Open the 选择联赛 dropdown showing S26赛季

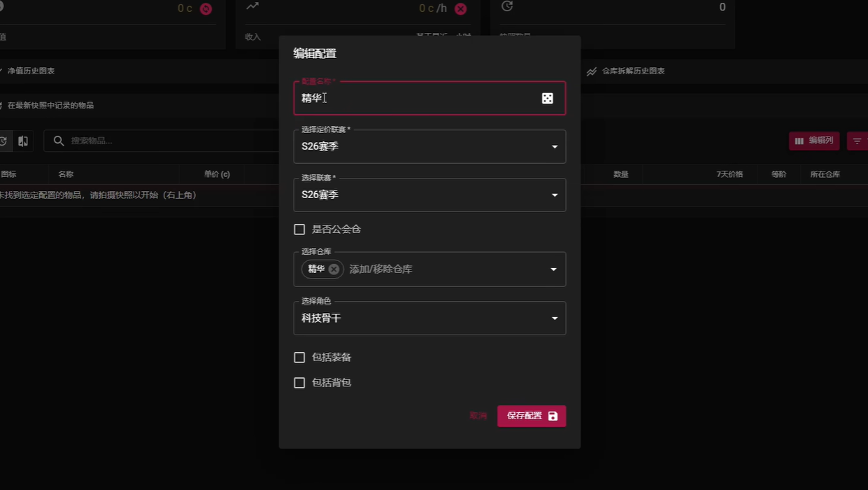(x=429, y=195)
